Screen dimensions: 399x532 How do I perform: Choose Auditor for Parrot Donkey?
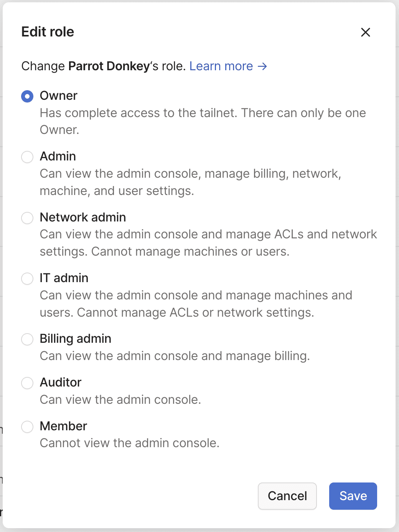coord(27,383)
